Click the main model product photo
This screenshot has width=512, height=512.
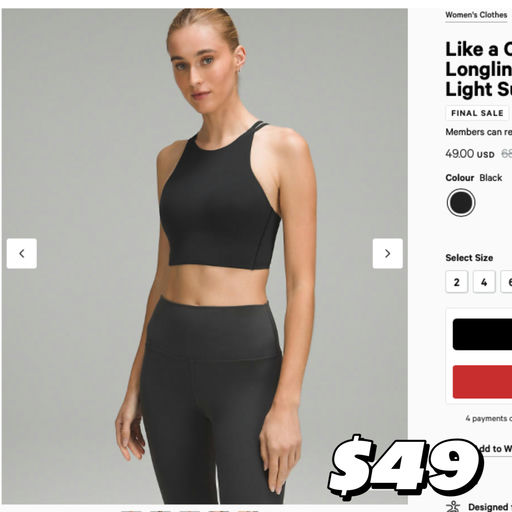(x=205, y=256)
